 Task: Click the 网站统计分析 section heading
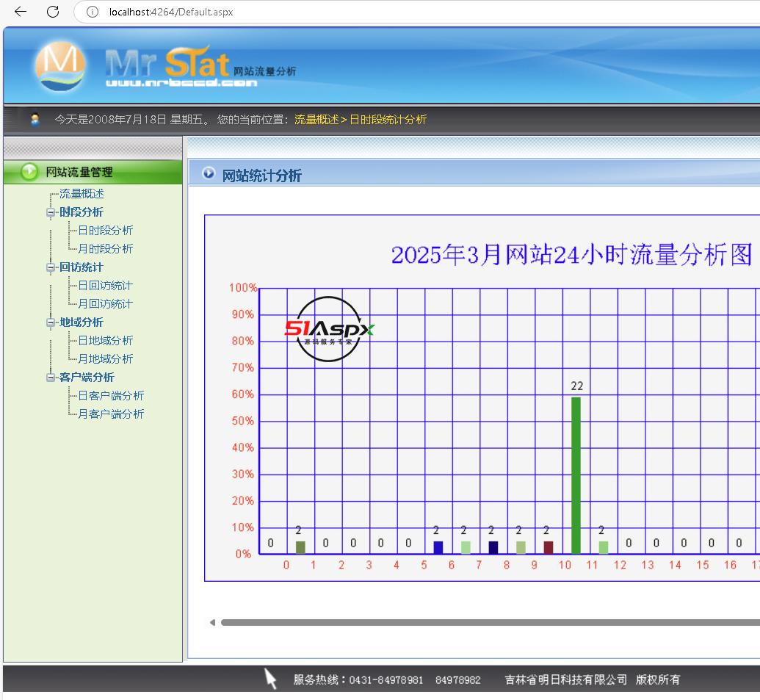pyautogui.click(x=261, y=176)
